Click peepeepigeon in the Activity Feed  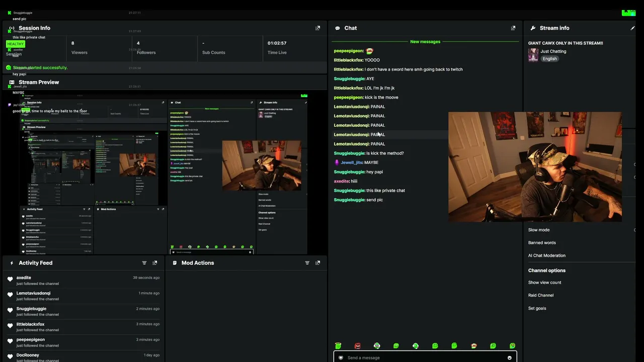tap(30, 340)
